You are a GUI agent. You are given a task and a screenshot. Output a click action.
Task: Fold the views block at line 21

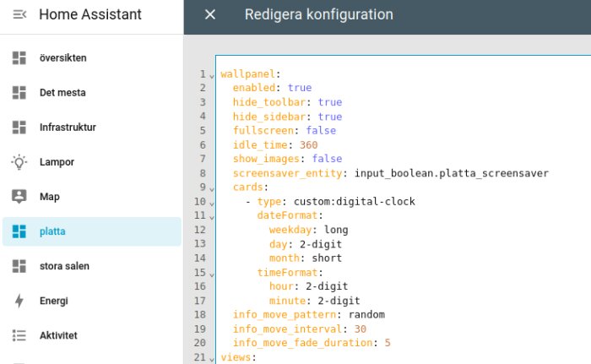pos(212,359)
